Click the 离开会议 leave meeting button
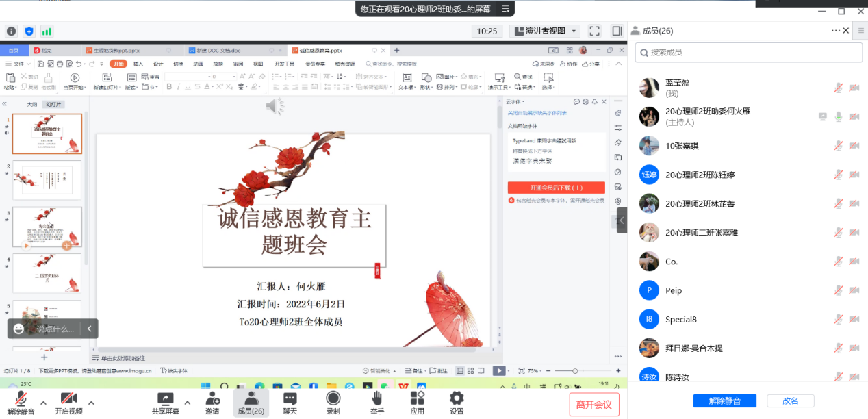This screenshot has width=868, height=419. click(x=594, y=404)
